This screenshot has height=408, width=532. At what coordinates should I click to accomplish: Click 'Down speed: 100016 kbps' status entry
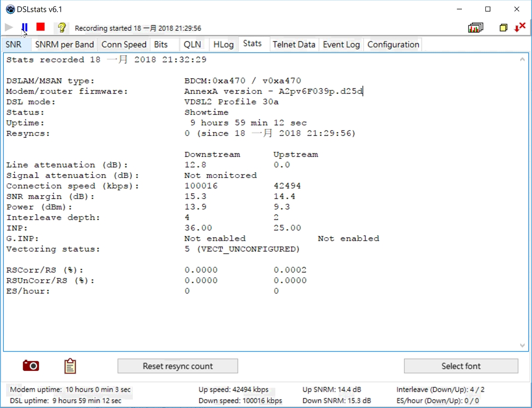click(240, 401)
